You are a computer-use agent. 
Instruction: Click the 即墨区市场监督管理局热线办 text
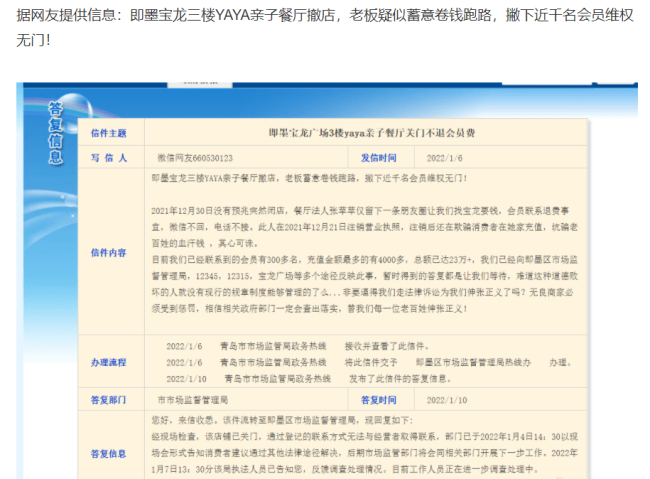coord(473,362)
